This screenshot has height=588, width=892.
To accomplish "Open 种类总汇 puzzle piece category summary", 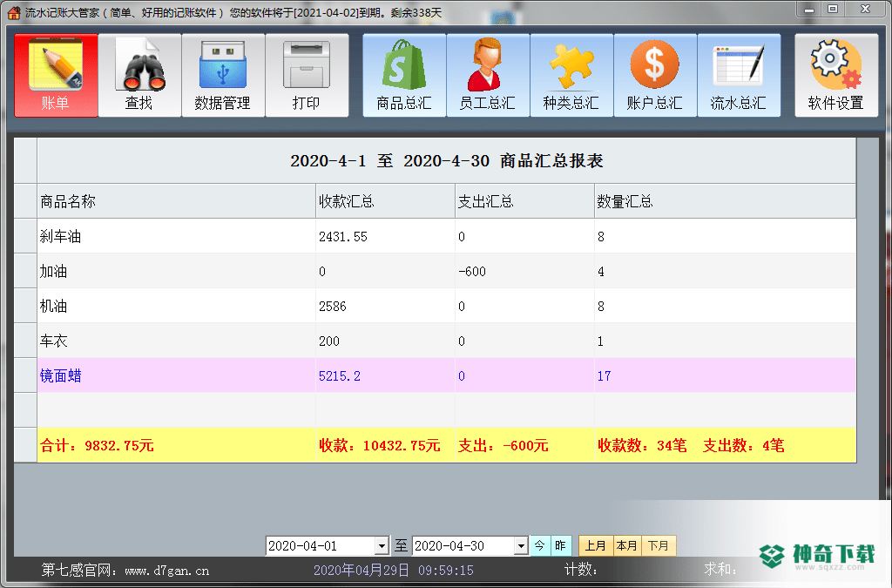I will [x=571, y=75].
